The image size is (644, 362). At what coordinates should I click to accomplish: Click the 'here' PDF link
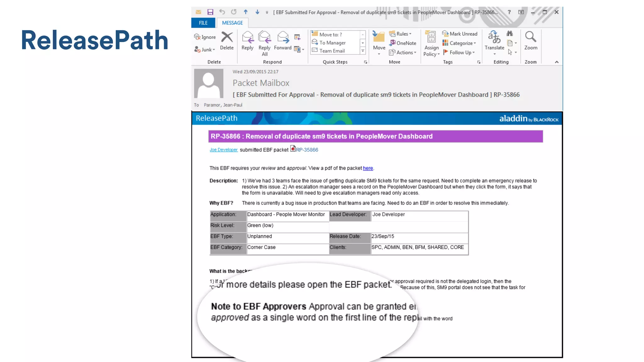click(368, 168)
